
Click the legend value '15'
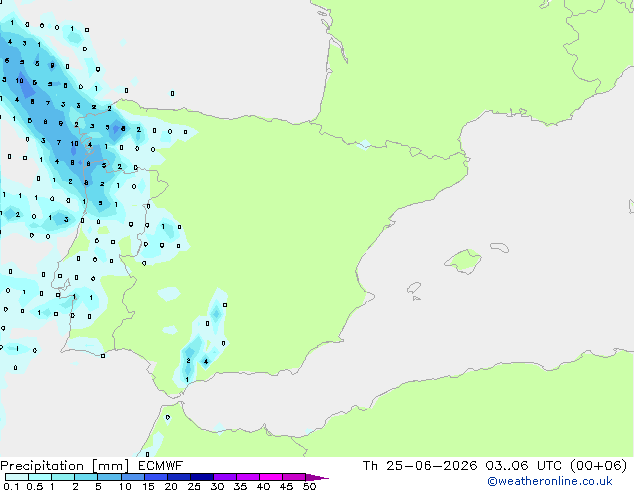(x=148, y=486)
